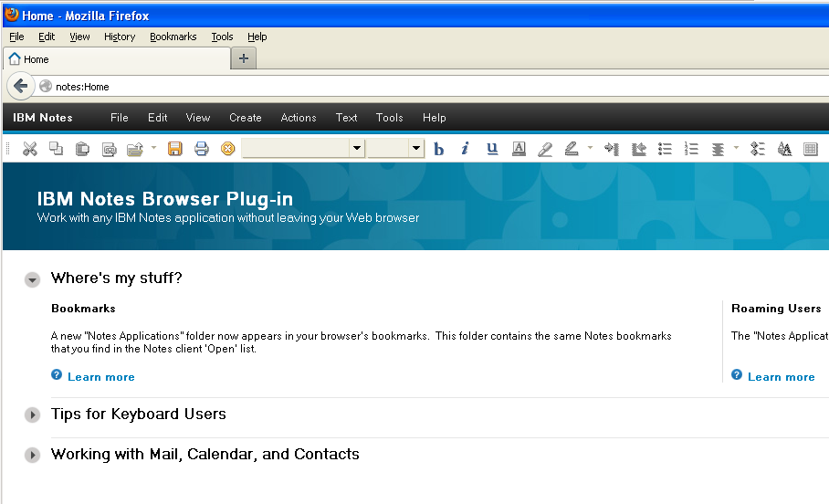This screenshot has height=504, width=829.
Task: Open the IBM Notes Help menu
Action: [x=435, y=118]
